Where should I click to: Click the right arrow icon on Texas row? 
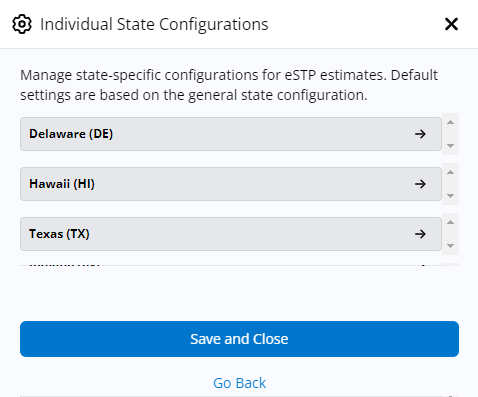pos(420,234)
